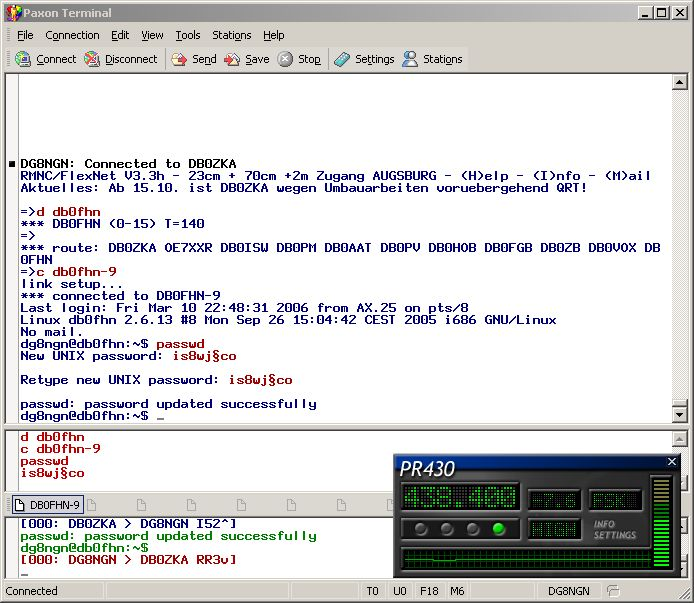The height and width of the screenshot is (603, 694).
Task: Expand the View menu
Action: click(x=152, y=35)
